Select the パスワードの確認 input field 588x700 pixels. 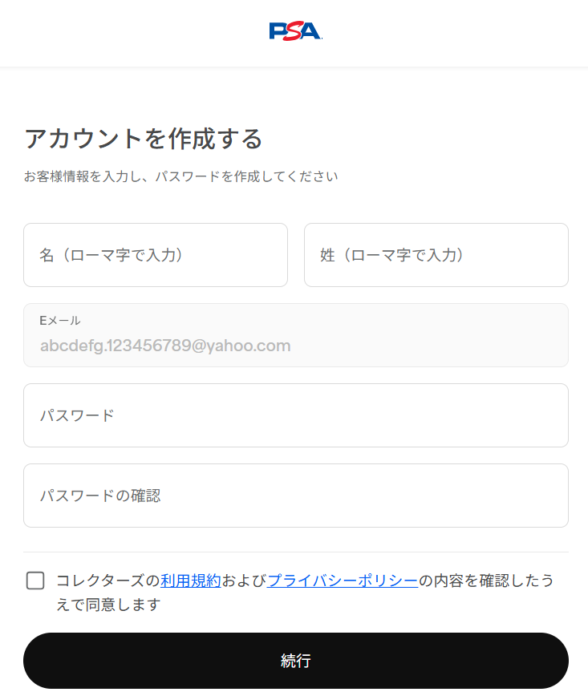pyautogui.click(x=295, y=496)
